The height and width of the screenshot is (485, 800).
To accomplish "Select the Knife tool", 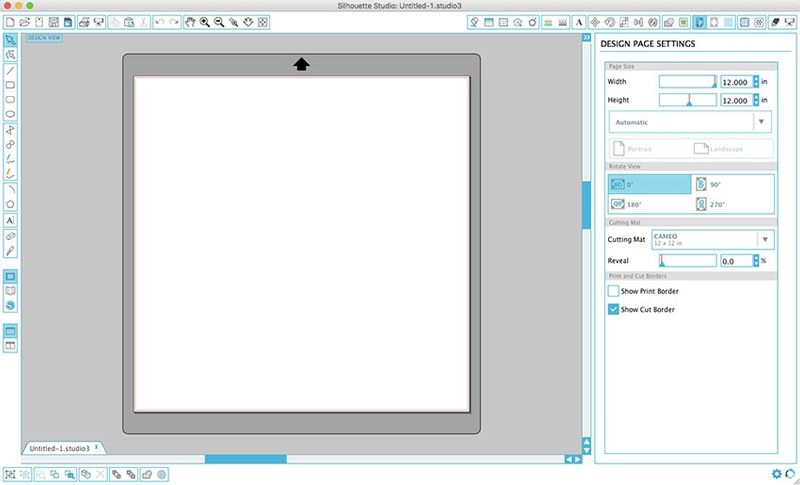I will point(10,250).
